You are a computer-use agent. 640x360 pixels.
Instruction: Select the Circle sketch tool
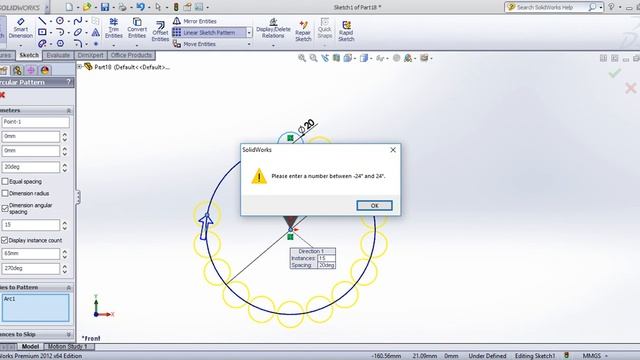point(60,20)
